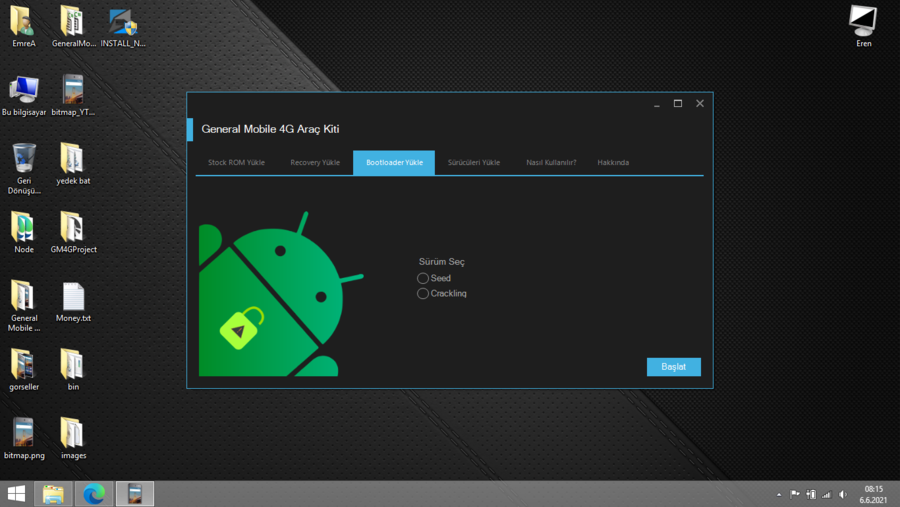Open the Action Center flag icon
This screenshot has height=507, width=900.
(x=795, y=494)
